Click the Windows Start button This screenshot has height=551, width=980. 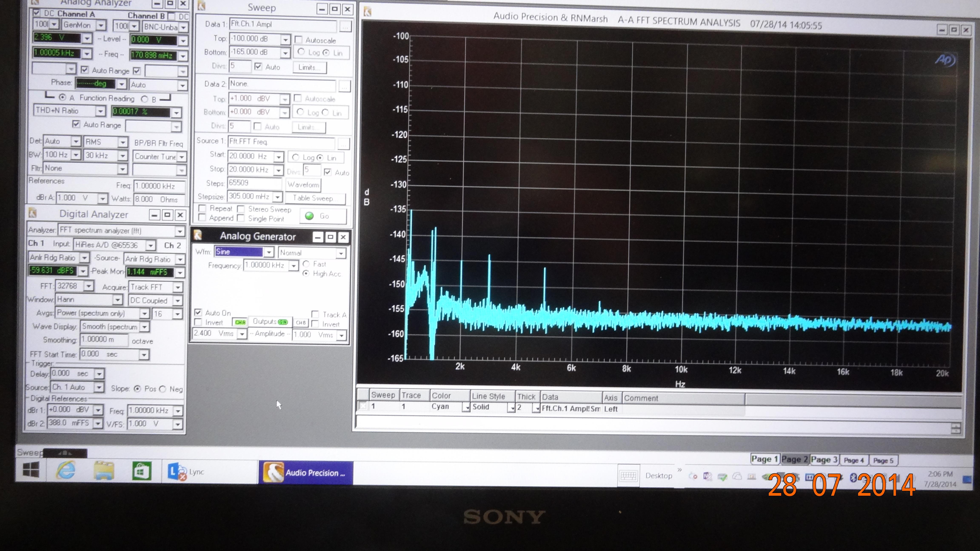(31, 470)
